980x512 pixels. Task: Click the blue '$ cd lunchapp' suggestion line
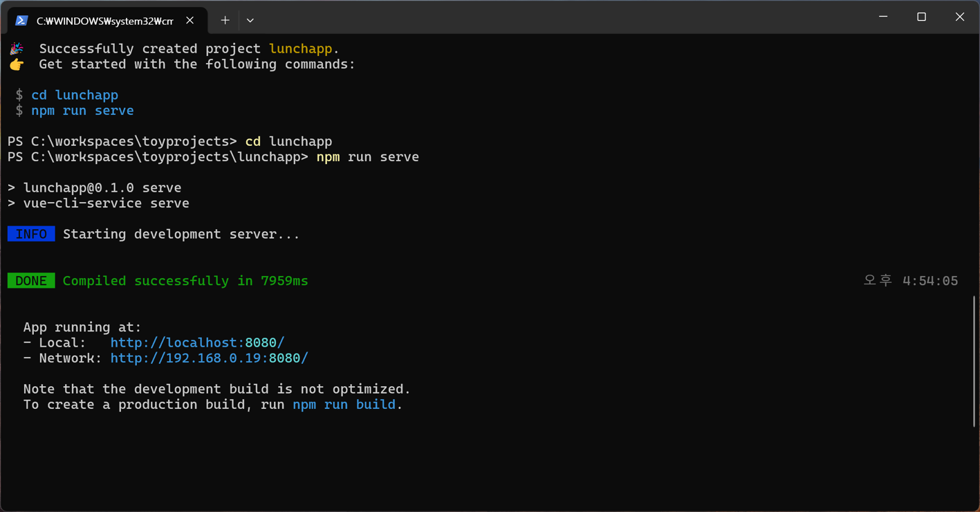click(67, 95)
